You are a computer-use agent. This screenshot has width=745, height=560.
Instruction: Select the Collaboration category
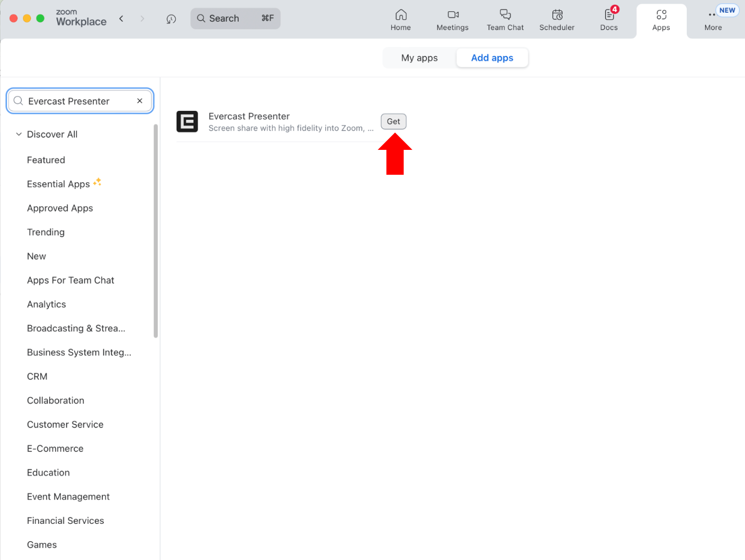(x=55, y=400)
